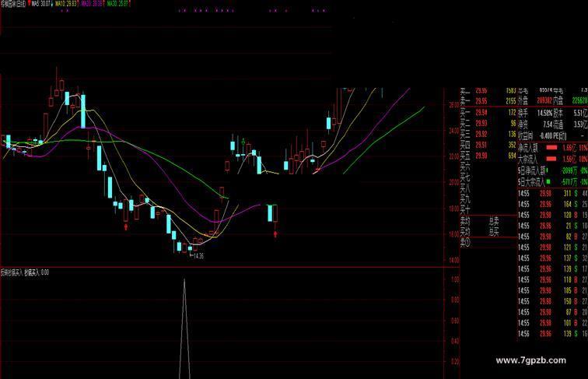Click the red bar beside 净流入额

click(551, 147)
